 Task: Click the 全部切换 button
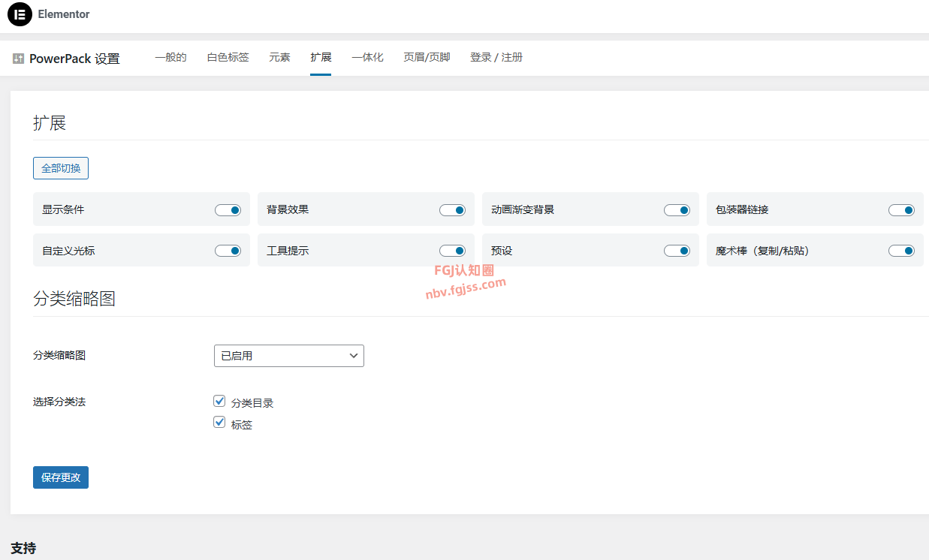61,168
